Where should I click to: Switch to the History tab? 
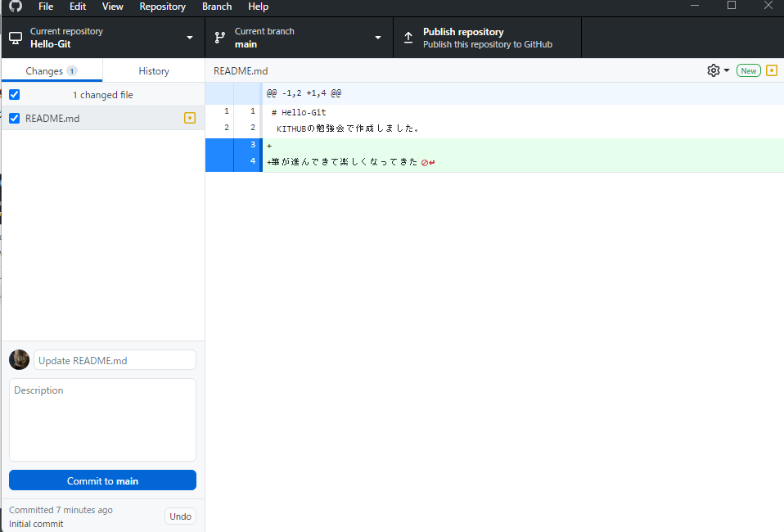153,70
